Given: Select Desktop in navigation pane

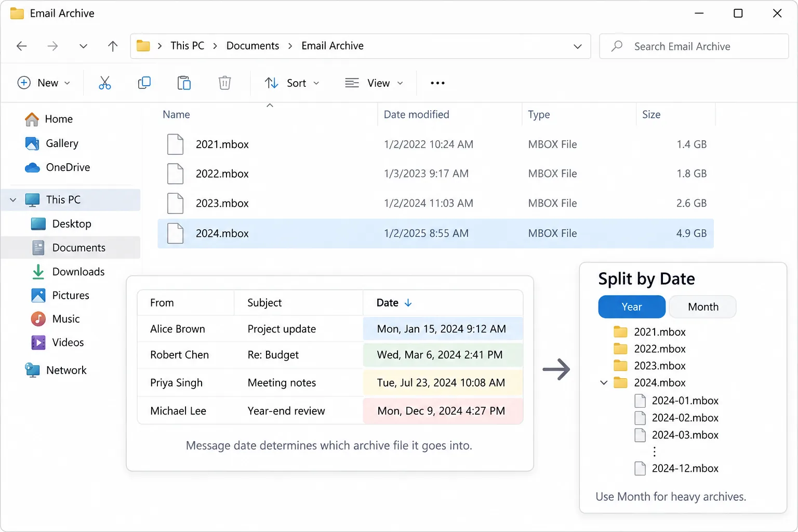Looking at the screenshot, I should point(61,224).
